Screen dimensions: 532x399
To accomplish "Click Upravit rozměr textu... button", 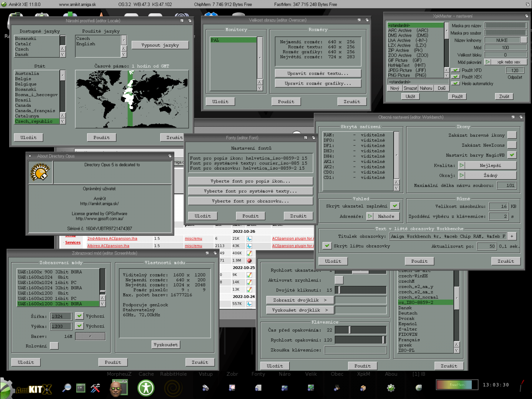I will [318, 73].
